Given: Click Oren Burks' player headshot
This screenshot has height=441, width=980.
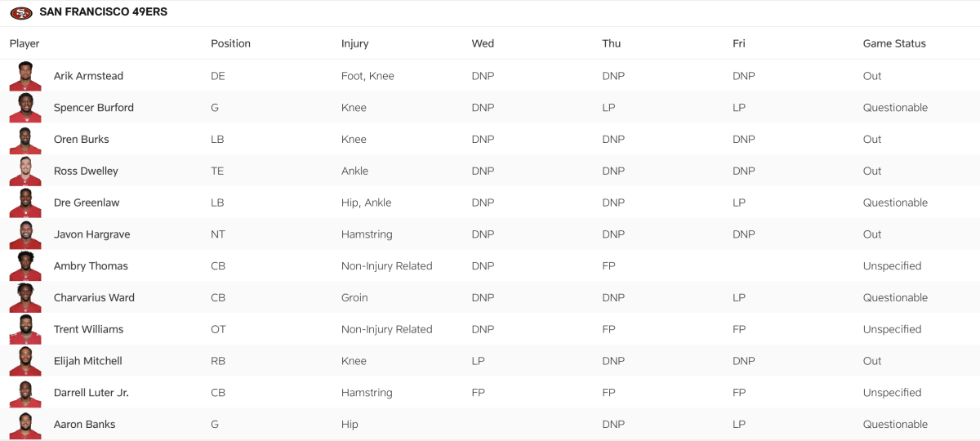Looking at the screenshot, I should tap(25, 140).
